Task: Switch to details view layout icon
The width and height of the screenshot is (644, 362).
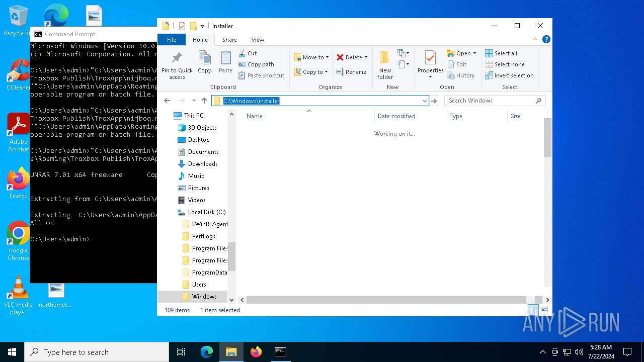Action: coord(533,310)
